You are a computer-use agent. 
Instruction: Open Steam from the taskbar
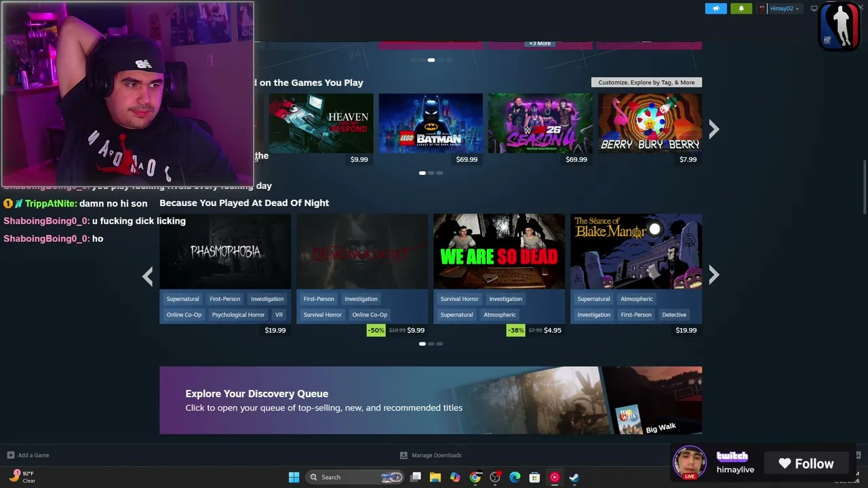point(574,477)
